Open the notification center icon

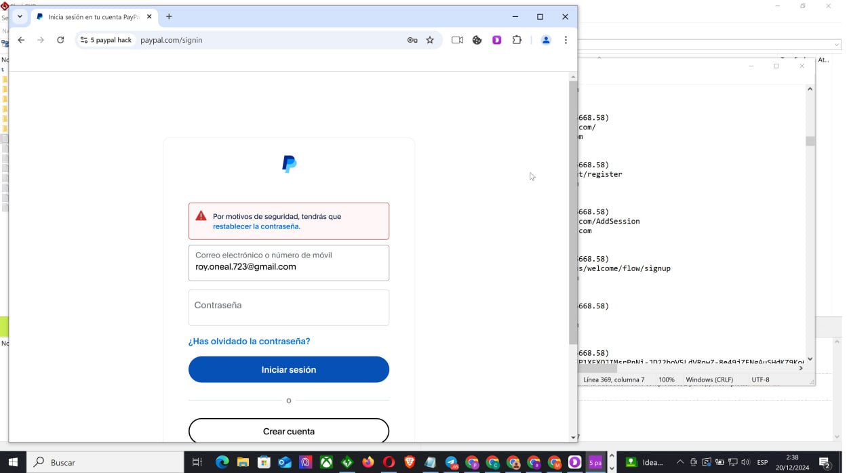(x=825, y=463)
